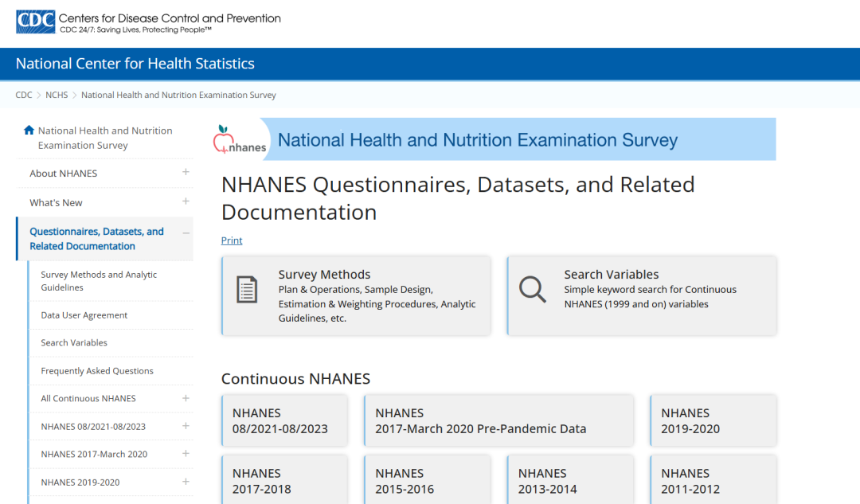Open NHANES 2017-March 2020 Pre-Pandemic Data card
Image resolution: width=860 pixels, height=504 pixels.
click(498, 420)
